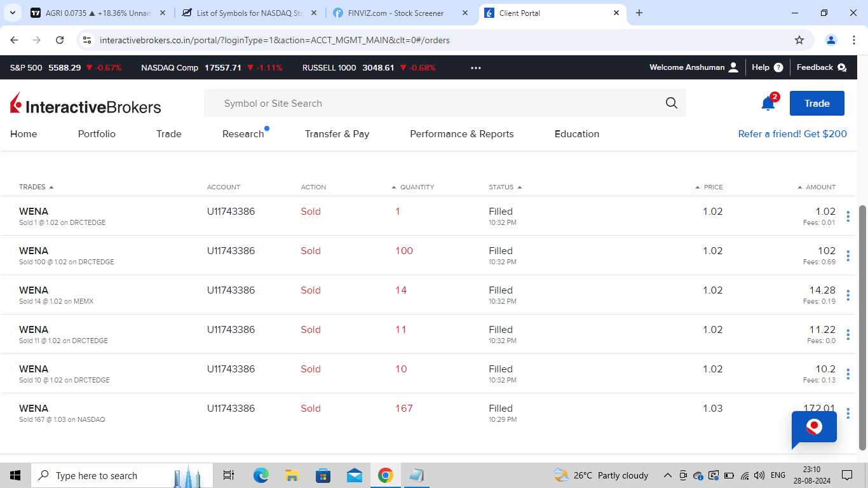Open the weather widget showing 26°C

pyautogui.click(x=600, y=475)
